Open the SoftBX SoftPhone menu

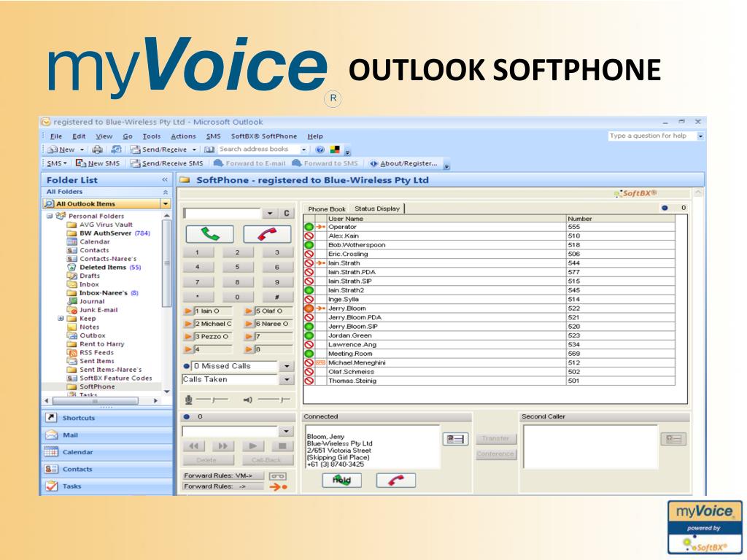[264, 136]
